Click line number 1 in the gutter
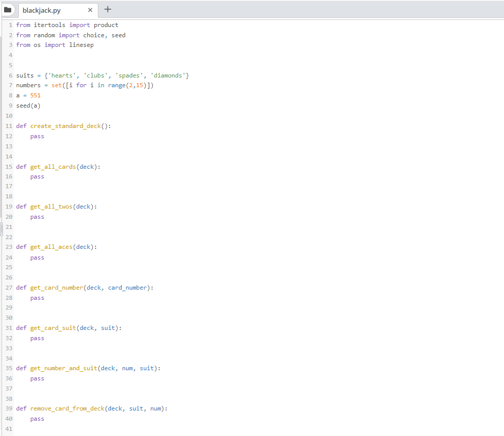Viewport: 504px width, 436px height. tap(10, 24)
